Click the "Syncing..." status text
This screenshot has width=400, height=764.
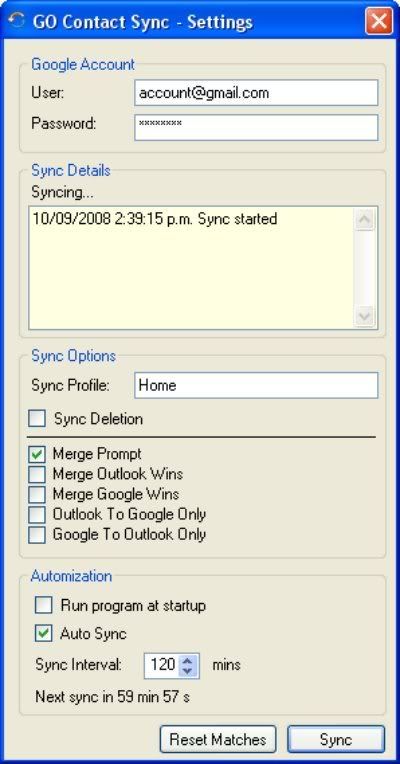(x=62, y=193)
